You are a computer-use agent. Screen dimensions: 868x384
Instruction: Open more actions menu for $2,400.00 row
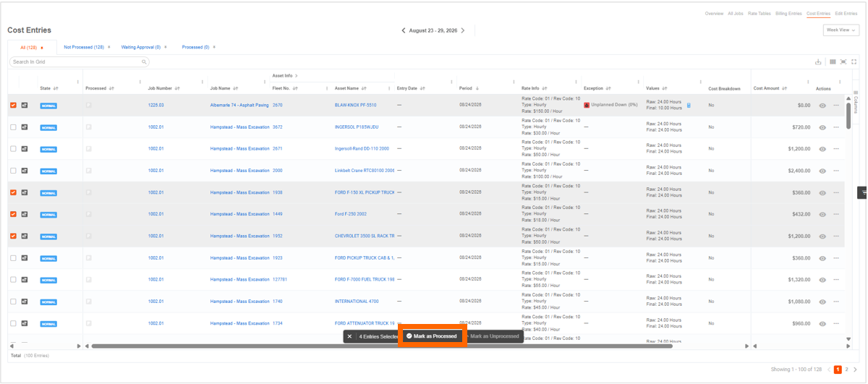click(836, 171)
